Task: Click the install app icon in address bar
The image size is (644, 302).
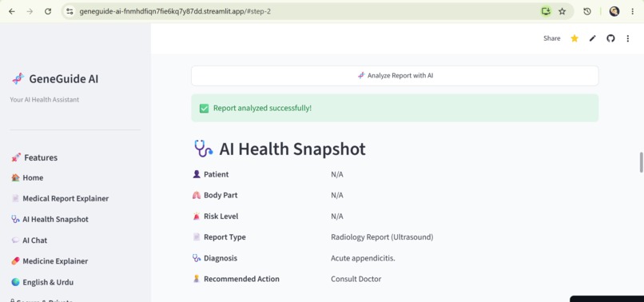Action: pos(546,11)
